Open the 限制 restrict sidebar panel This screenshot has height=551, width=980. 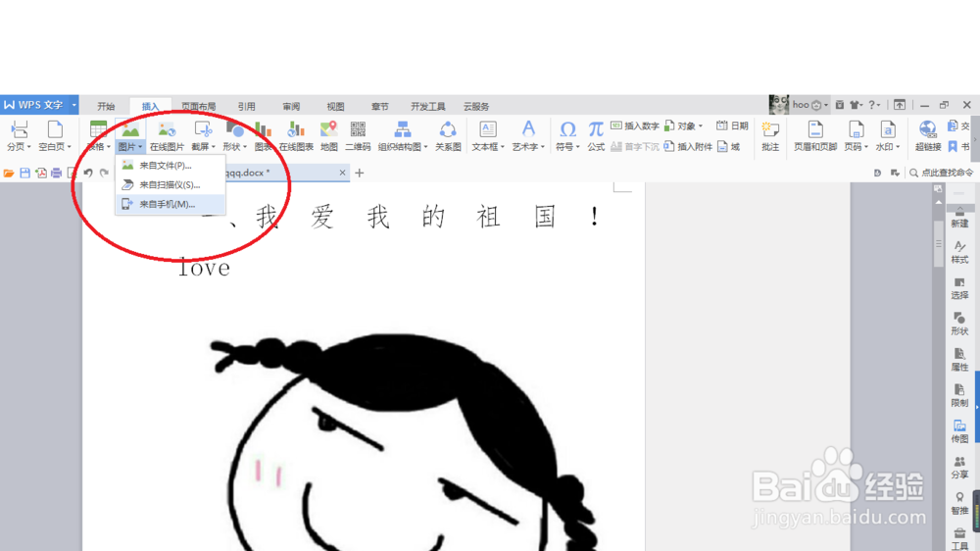coord(959,396)
